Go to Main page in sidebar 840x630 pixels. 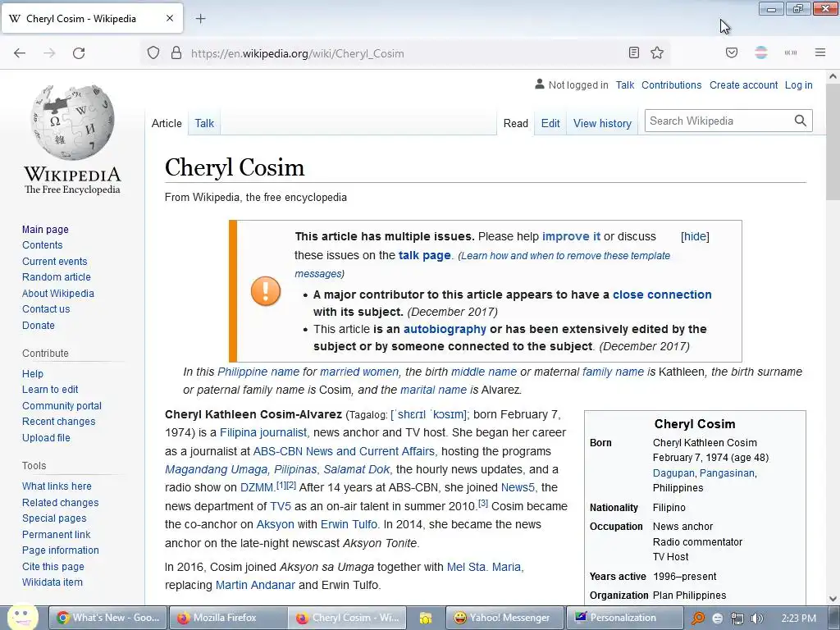tap(46, 230)
